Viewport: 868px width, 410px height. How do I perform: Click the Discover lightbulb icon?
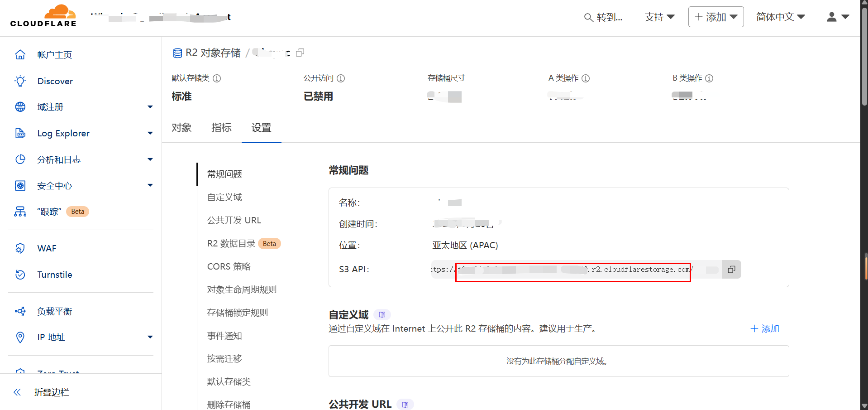point(20,81)
